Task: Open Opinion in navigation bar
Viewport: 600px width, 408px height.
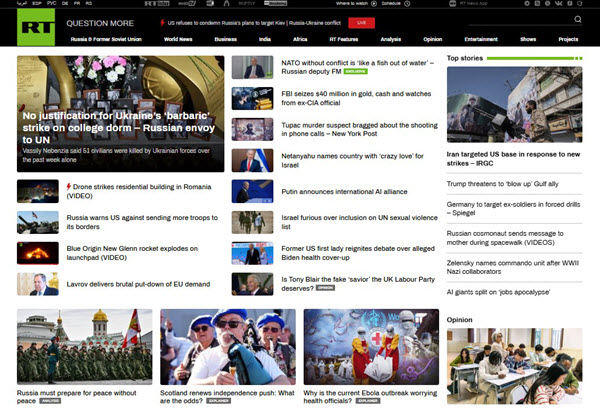Action: tap(432, 39)
